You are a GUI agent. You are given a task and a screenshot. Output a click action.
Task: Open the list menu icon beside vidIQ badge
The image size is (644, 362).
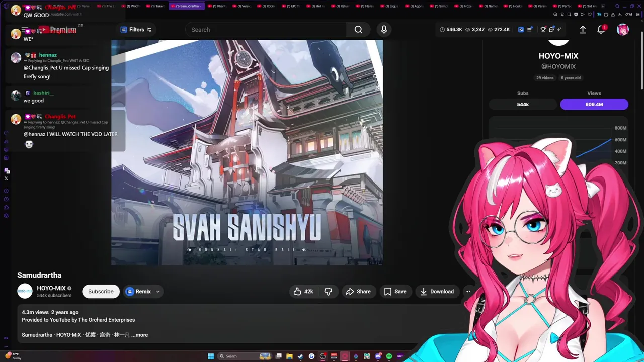click(529, 30)
